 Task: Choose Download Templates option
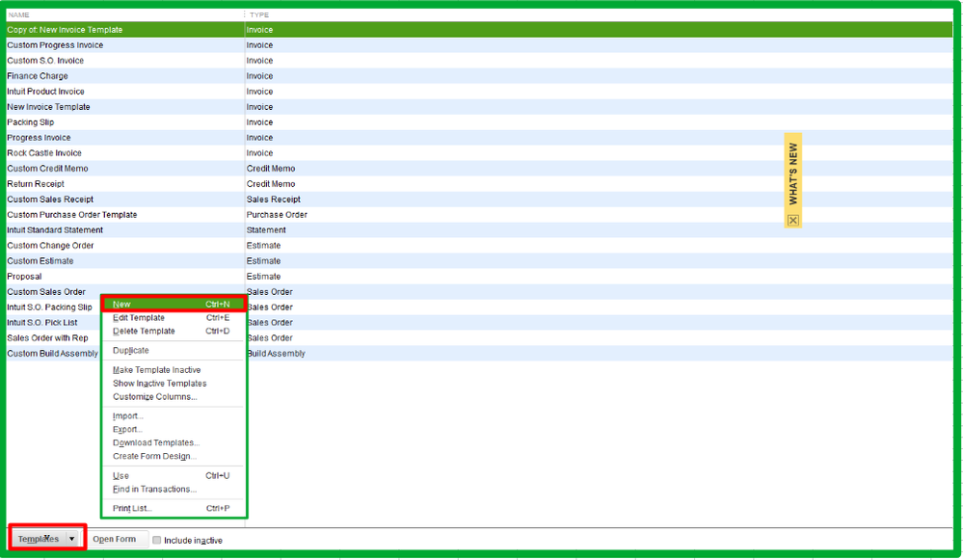[x=174, y=442]
